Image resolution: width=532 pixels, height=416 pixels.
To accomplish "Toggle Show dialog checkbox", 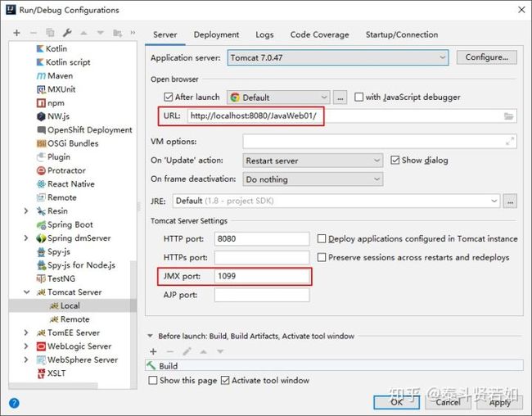I will (x=395, y=160).
